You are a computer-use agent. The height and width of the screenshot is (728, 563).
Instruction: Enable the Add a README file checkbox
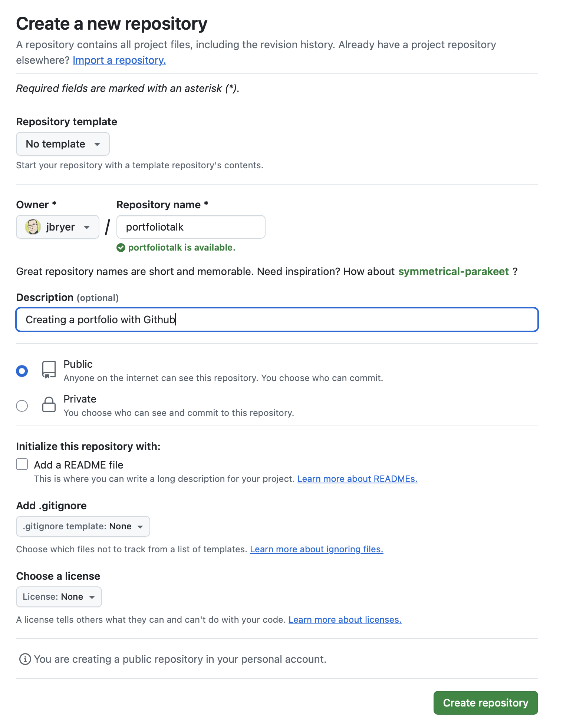point(22,464)
